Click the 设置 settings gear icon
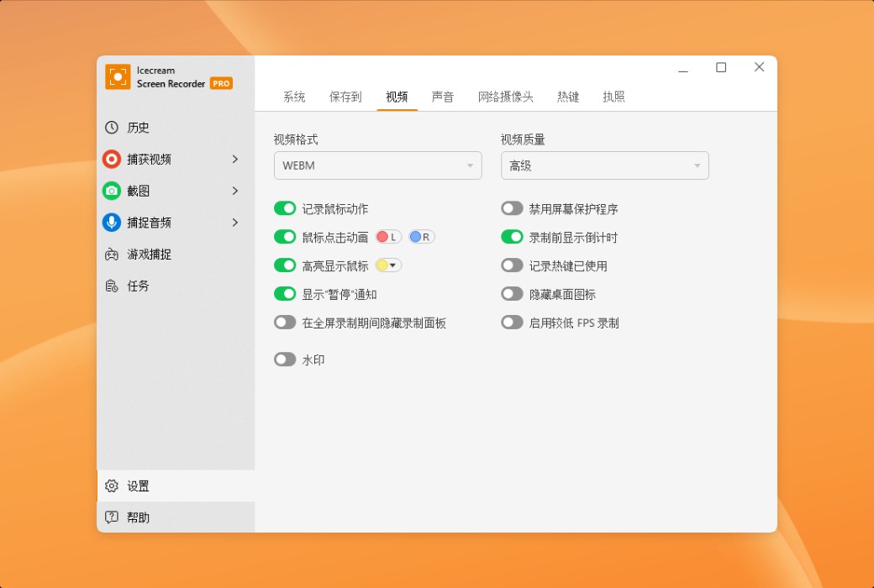Viewport: 874px width, 588px height. pyautogui.click(x=111, y=486)
